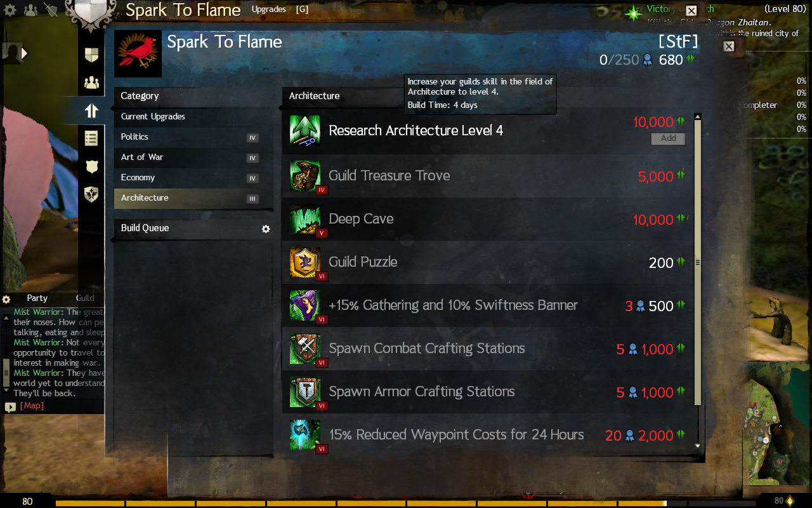Screen dimensions: 812x508
Task: Click the upgrades list scrollbar thumb
Action: (698, 262)
